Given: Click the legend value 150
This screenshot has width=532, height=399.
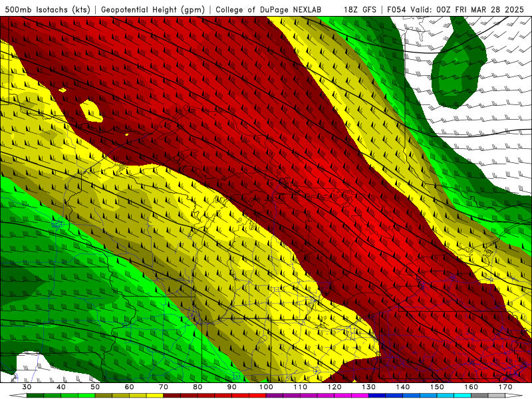Looking at the screenshot, I should coord(437,387).
